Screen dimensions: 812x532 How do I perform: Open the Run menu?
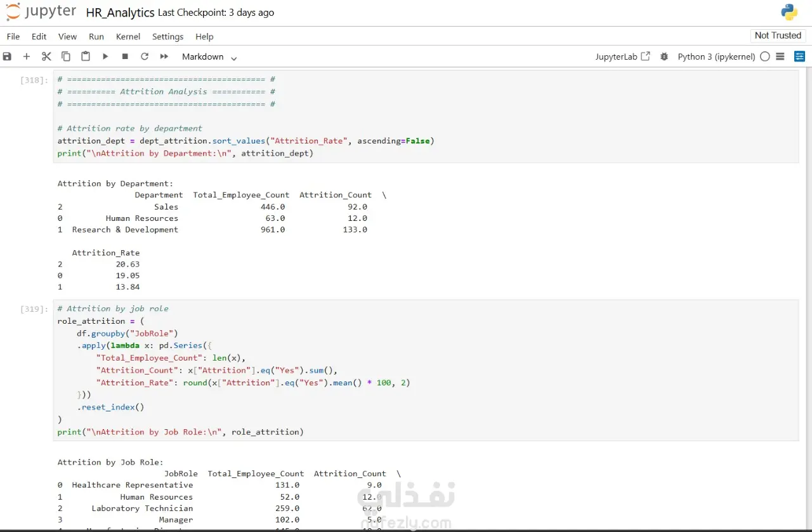point(96,37)
